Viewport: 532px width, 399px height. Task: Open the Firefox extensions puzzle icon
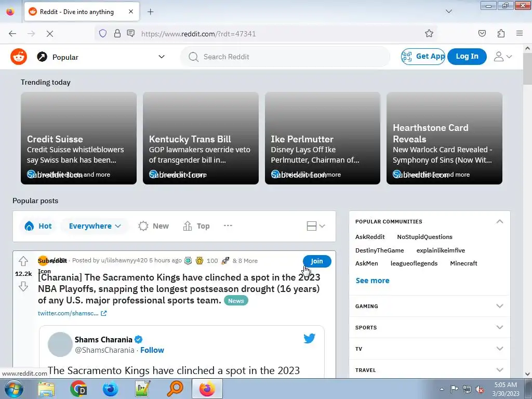coord(501,33)
